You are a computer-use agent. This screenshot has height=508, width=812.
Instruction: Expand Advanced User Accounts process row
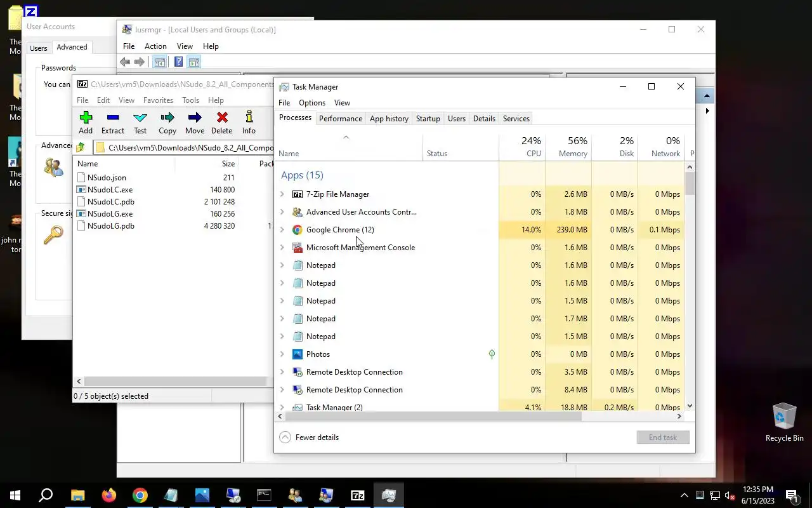pyautogui.click(x=282, y=212)
